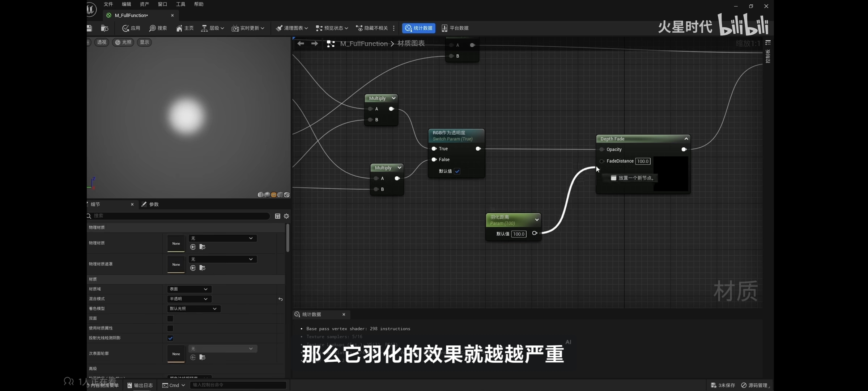The image size is (868, 391).
Task: Click the browse icon under physical material
Action: 203,247
